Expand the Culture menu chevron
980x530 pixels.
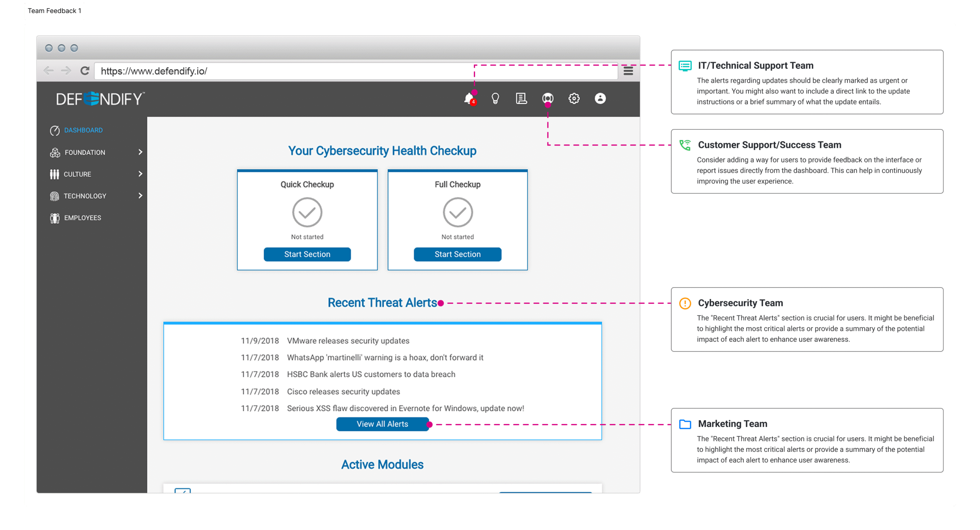pyautogui.click(x=140, y=174)
